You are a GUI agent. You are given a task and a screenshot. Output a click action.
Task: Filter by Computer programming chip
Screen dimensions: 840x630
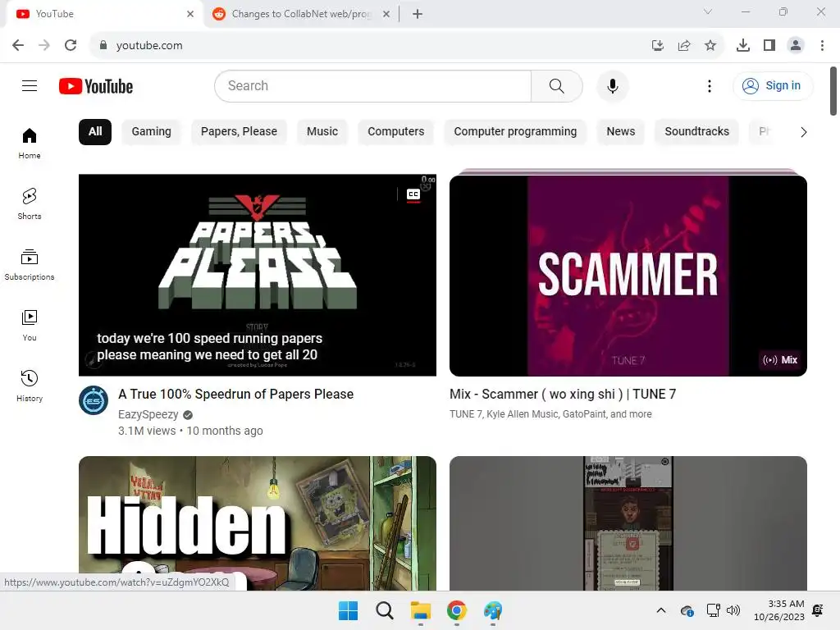click(515, 132)
